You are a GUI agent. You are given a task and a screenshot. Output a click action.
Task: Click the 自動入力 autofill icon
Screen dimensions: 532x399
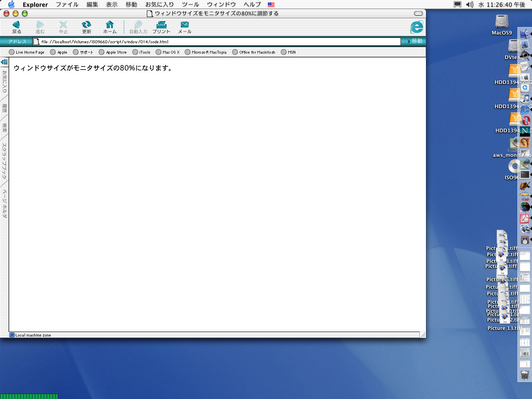click(x=138, y=27)
